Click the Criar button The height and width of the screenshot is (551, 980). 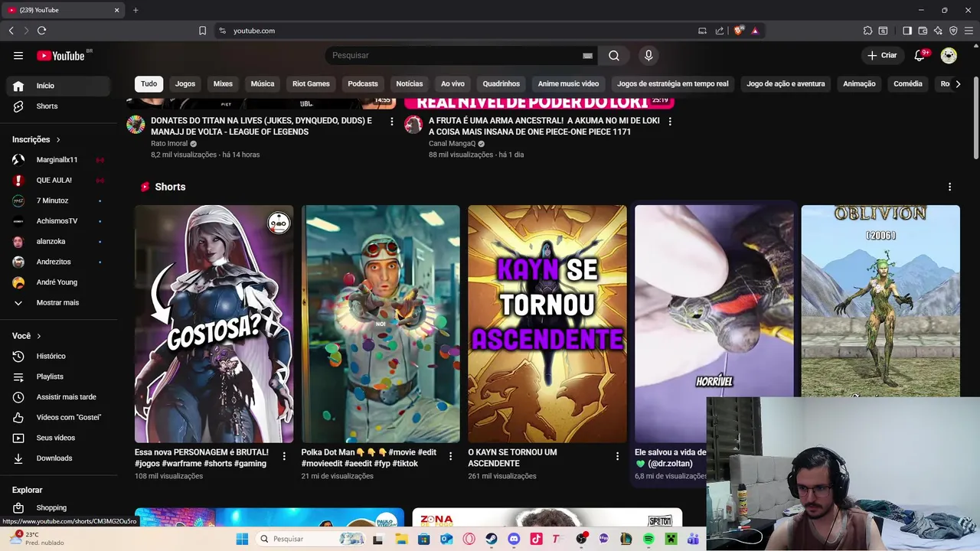tap(882, 55)
